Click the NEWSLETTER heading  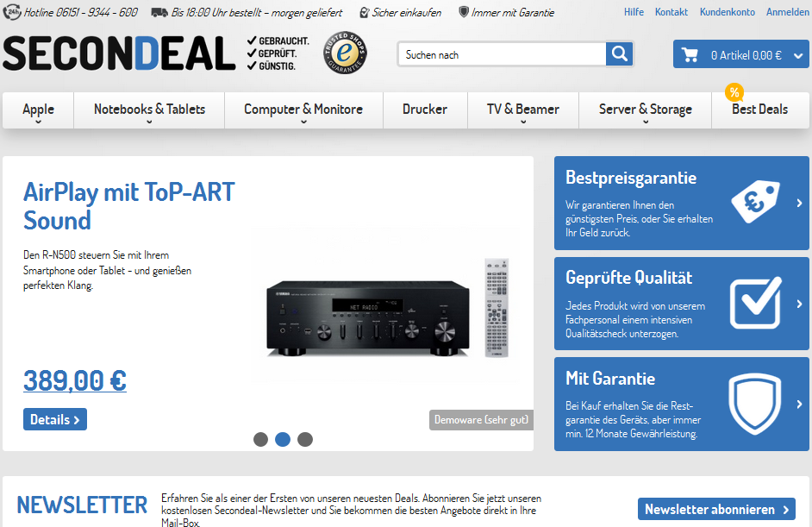click(82, 505)
